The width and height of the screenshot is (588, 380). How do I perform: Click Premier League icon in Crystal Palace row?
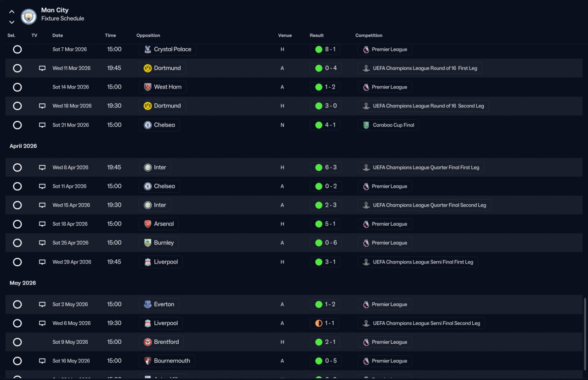(366, 49)
